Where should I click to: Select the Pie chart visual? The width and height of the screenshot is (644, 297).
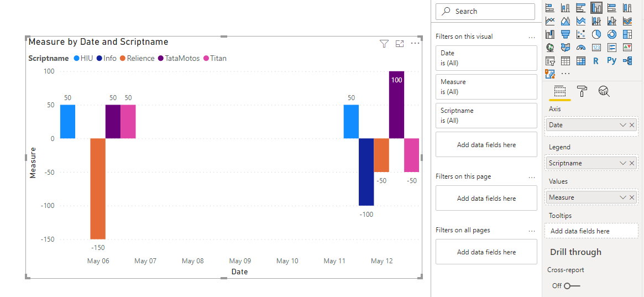pyautogui.click(x=596, y=34)
